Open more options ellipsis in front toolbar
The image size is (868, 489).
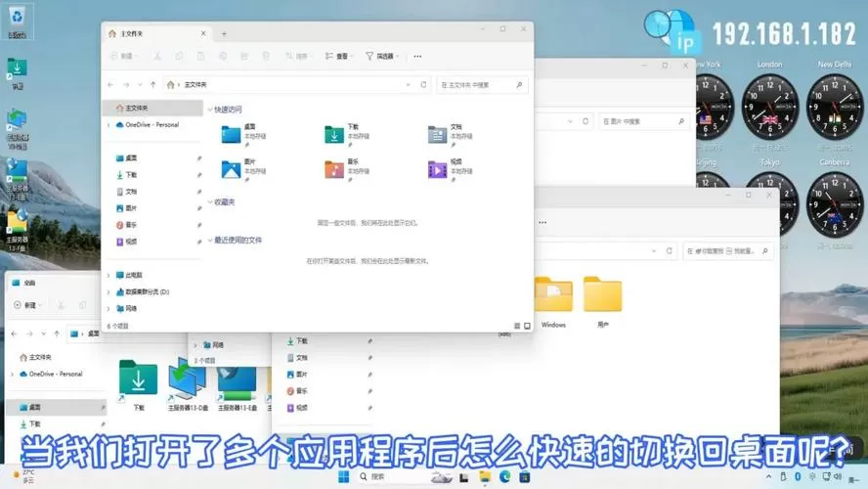click(417, 56)
